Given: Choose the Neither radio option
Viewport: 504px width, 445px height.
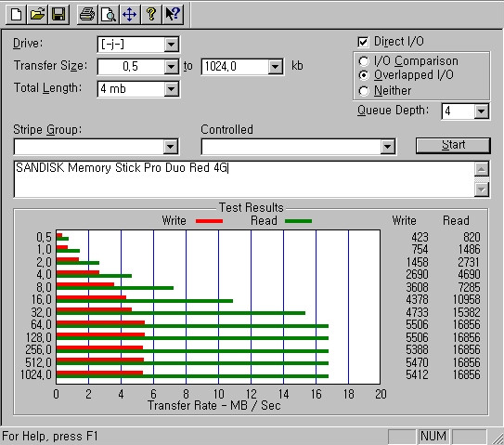Looking at the screenshot, I should click(364, 91).
